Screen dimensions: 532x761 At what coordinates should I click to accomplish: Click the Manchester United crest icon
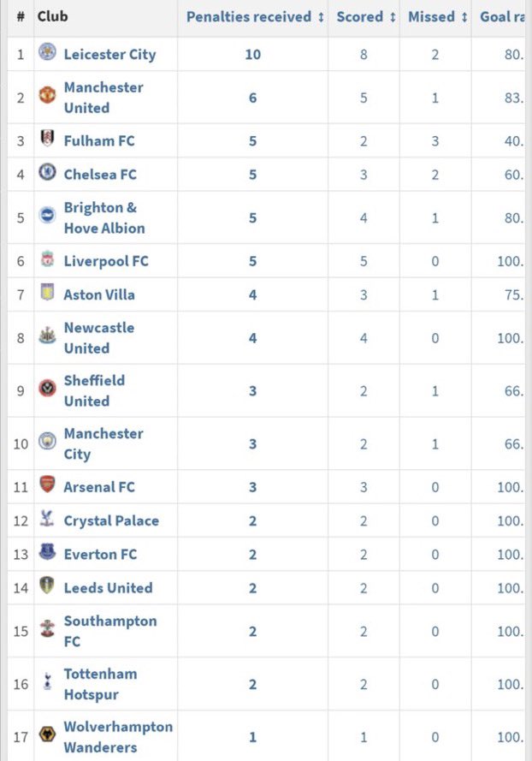(47, 97)
